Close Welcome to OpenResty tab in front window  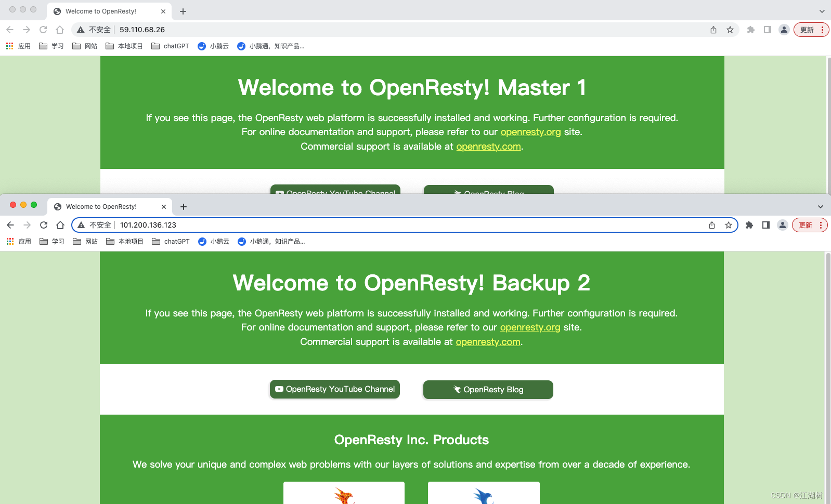coord(164,207)
